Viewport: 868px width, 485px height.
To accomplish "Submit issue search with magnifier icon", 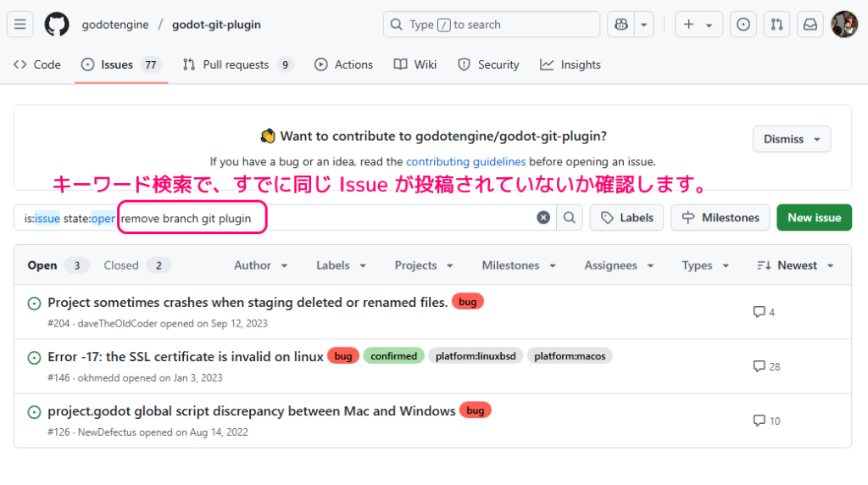I will (569, 218).
